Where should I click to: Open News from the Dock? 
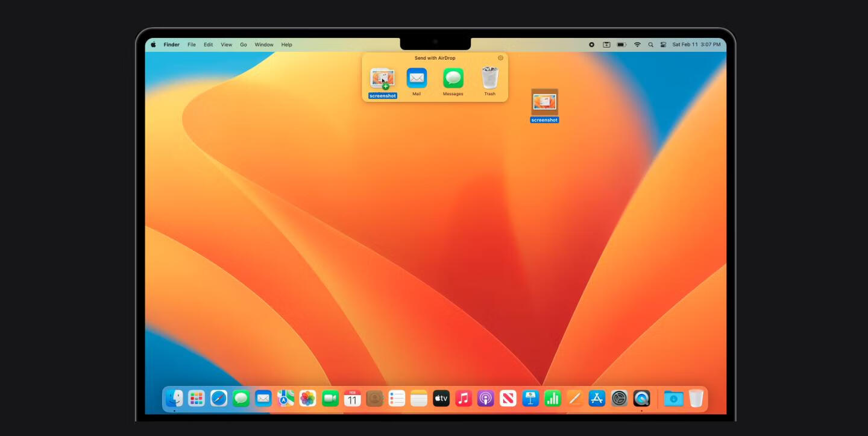coord(508,398)
